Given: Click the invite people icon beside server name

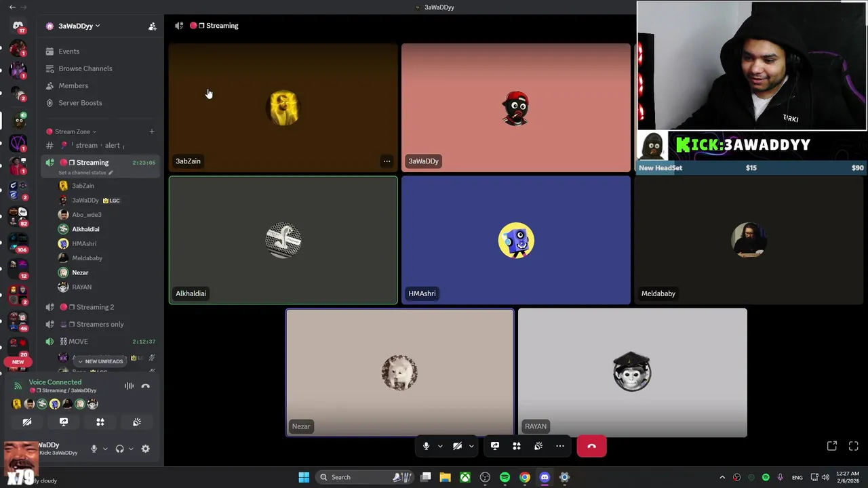Looking at the screenshot, I should 153,26.
